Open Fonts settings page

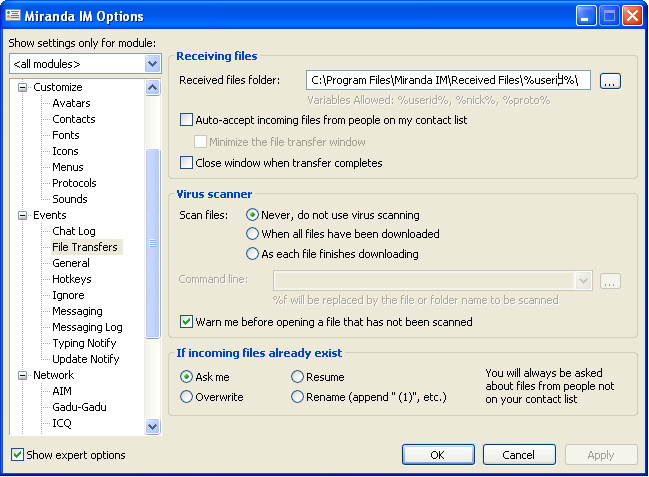point(66,135)
